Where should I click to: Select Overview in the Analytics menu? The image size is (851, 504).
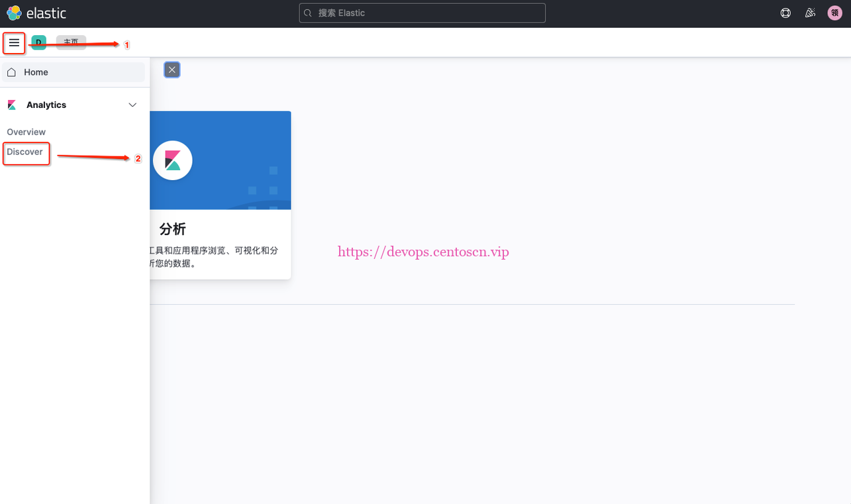(x=26, y=132)
